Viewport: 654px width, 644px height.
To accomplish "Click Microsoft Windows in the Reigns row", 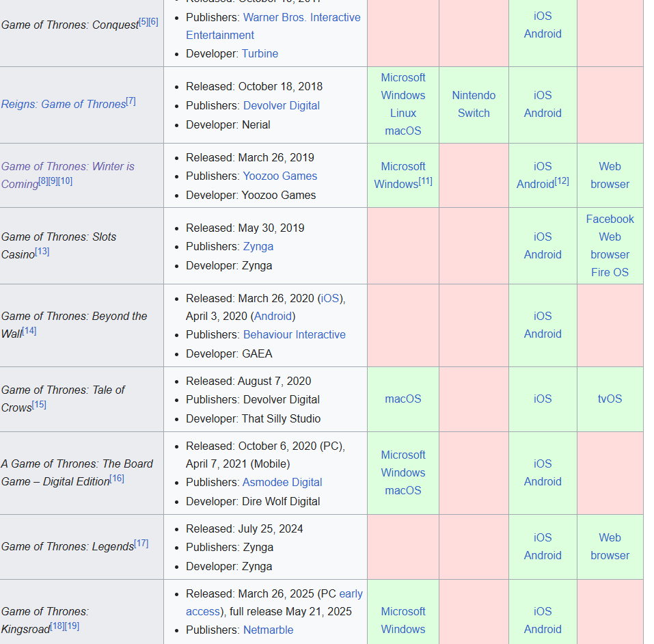I will pos(403,86).
